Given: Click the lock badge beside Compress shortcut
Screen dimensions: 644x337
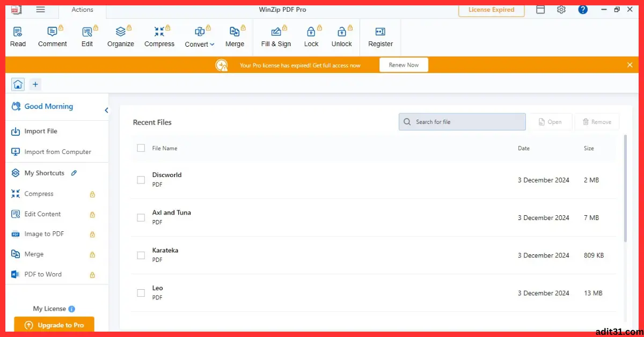Looking at the screenshot, I should click(x=92, y=194).
